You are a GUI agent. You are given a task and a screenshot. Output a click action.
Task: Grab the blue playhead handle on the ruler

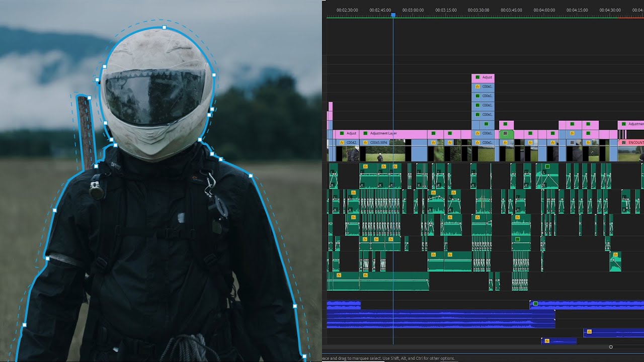[393, 16]
